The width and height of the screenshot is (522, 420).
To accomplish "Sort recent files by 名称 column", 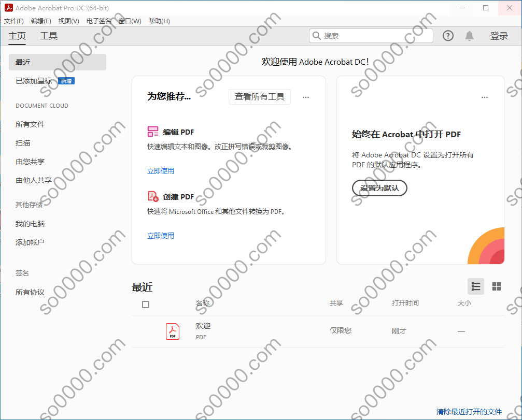I will (203, 303).
